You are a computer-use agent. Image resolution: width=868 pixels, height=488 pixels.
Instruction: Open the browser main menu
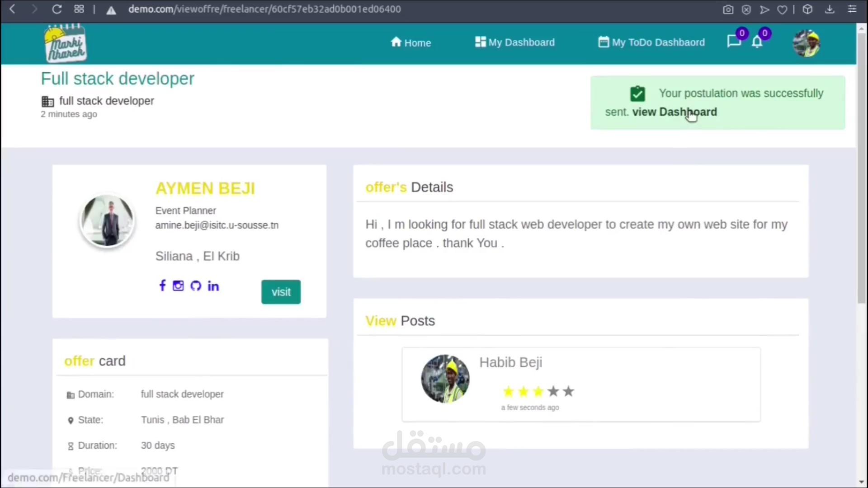pyautogui.click(x=852, y=9)
